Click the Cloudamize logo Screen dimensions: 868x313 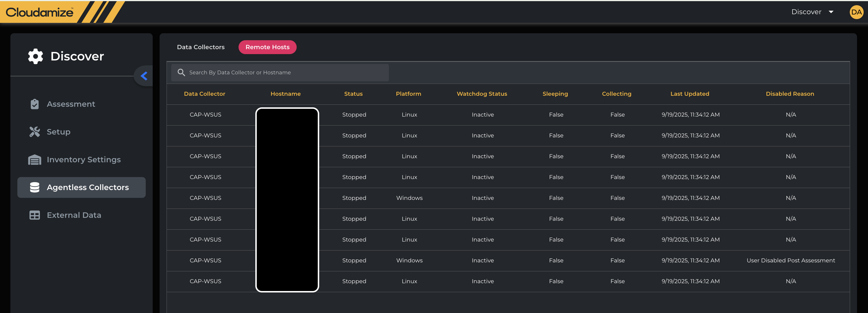click(x=39, y=12)
